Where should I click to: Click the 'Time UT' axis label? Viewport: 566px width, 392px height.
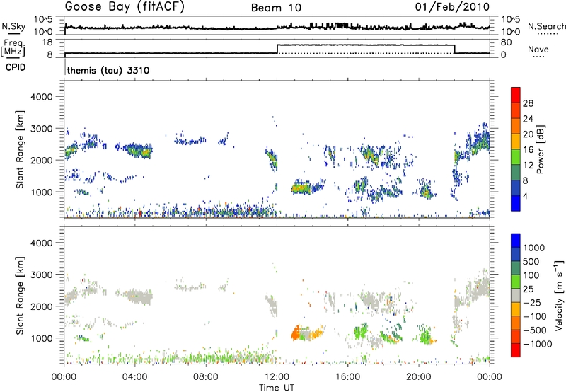coord(277,388)
